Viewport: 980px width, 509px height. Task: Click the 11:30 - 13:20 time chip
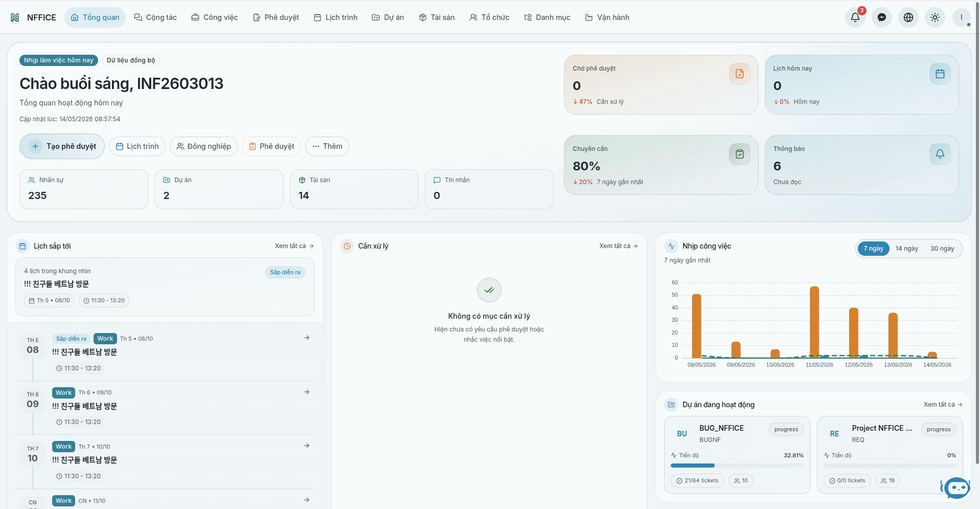tap(104, 300)
